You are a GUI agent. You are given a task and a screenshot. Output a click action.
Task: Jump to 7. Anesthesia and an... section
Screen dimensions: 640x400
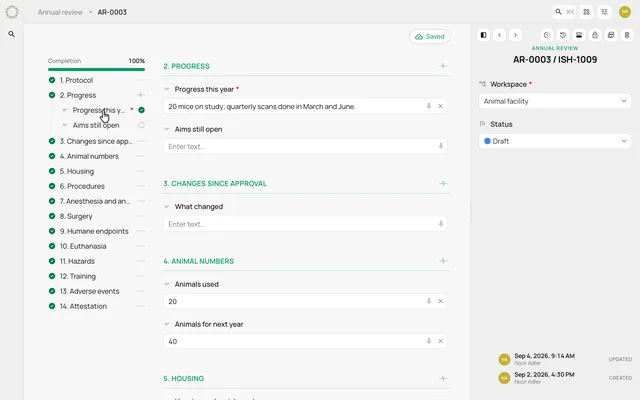click(95, 201)
